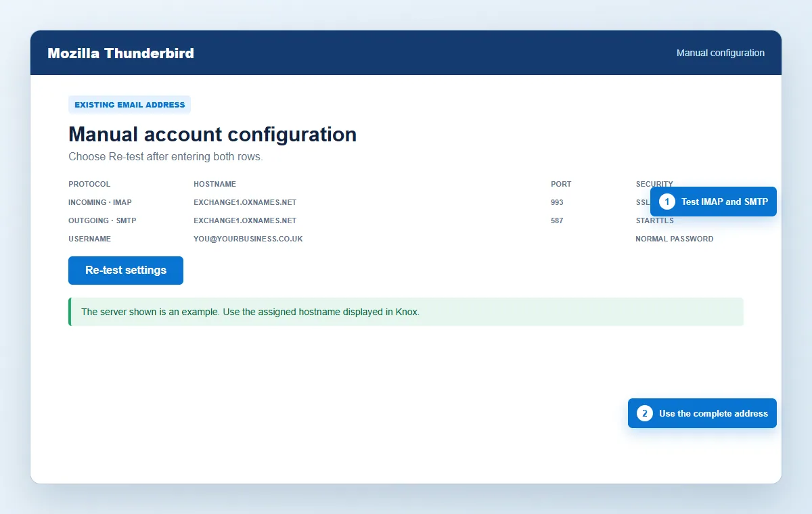The height and width of the screenshot is (514, 812).
Task: Select the Manual configuration header label
Action: pyautogui.click(x=721, y=53)
